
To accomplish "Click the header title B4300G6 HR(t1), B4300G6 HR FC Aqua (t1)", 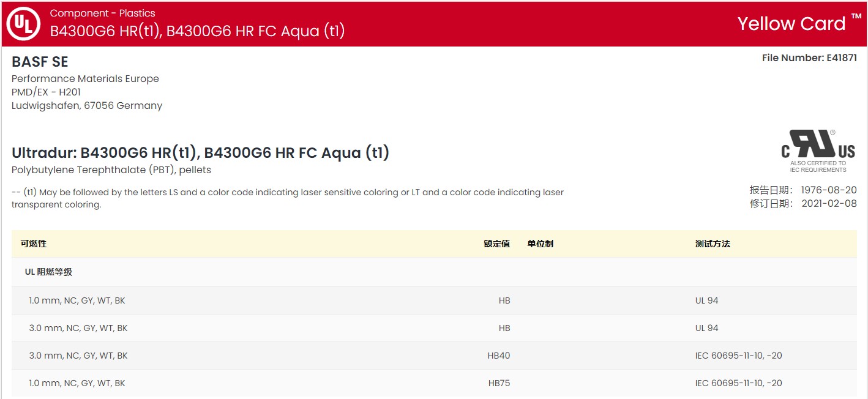I will click(198, 31).
